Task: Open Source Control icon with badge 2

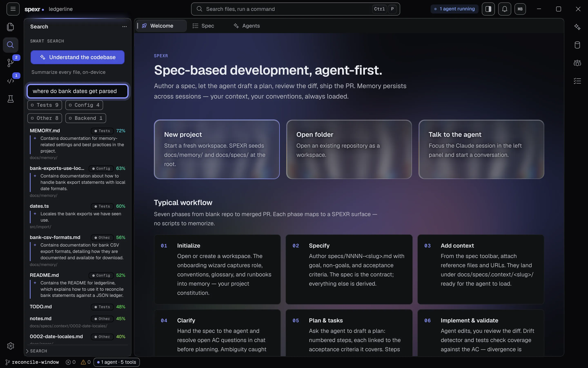Action: pos(10,63)
